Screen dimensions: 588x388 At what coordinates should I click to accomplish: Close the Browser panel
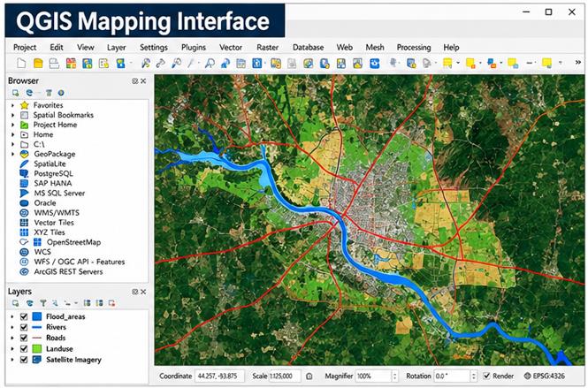[143, 81]
